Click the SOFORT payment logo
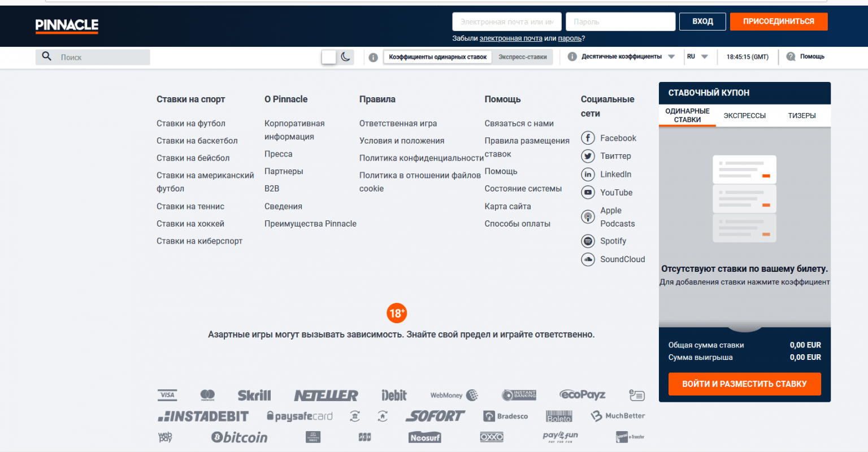The image size is (868, 452). [435, 416]
